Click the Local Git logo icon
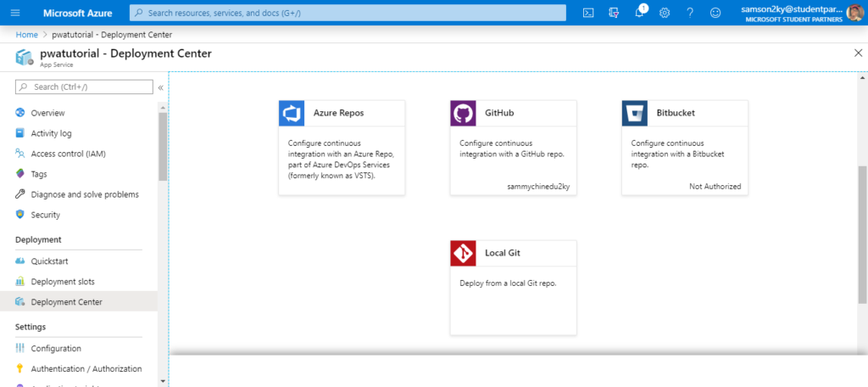 [x=464, y=254]
